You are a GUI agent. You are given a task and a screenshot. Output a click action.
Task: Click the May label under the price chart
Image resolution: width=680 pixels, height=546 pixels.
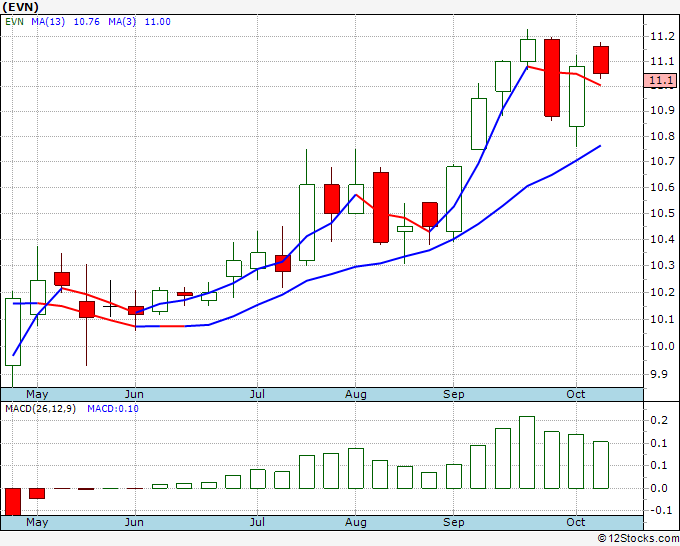[37, 395]
